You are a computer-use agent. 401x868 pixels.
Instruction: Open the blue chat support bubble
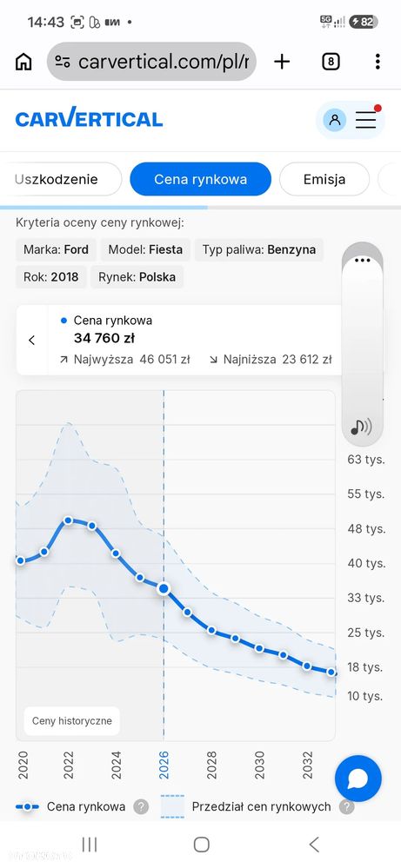coord(358,779)
